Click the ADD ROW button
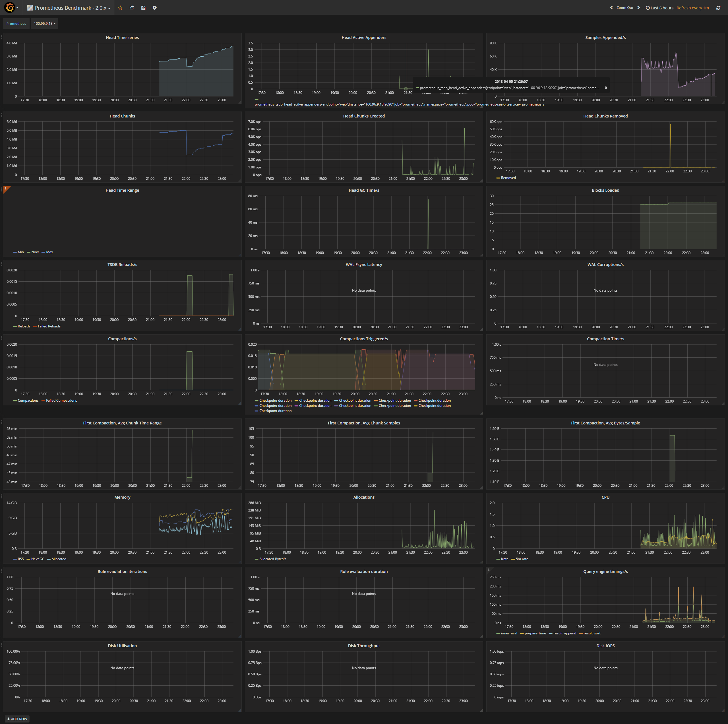Viewport: 728px width, 724px height. point(17,719)
